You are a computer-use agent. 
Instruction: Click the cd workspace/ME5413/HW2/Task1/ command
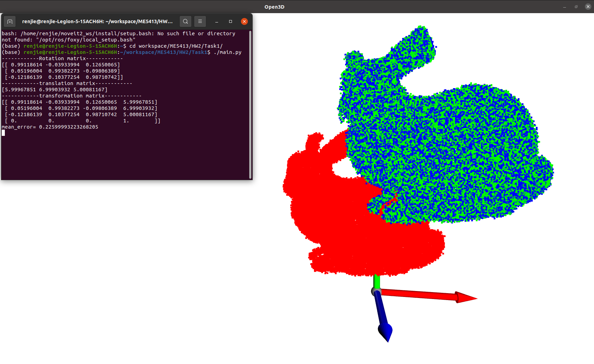pyautogui.click(x=176, y=46)
